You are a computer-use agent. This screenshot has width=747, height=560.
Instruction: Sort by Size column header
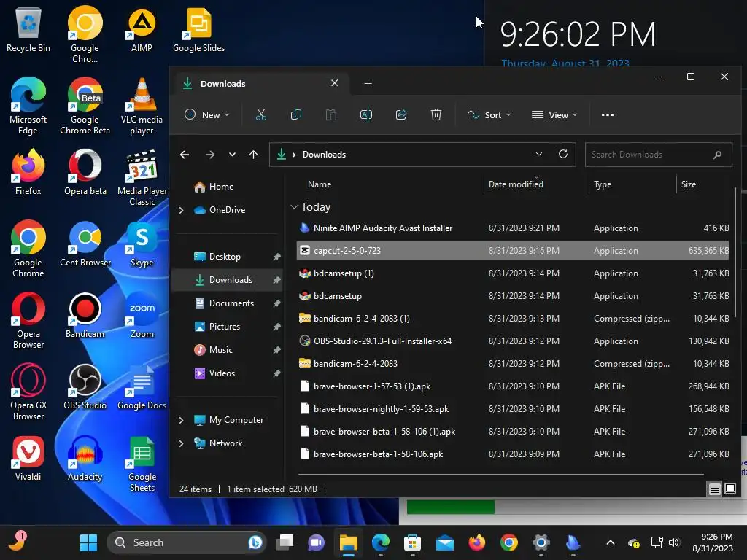pyautogui.click(x=689, y=184)
